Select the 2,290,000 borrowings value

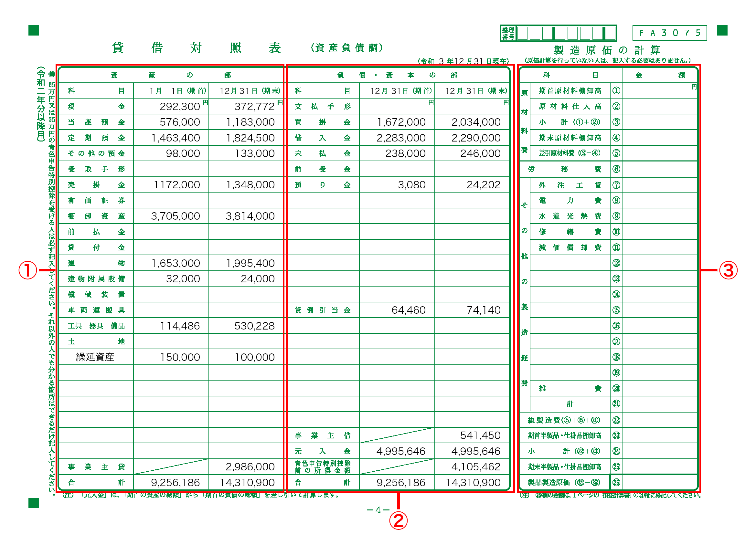pyautogui.click(x=476, y=138)
